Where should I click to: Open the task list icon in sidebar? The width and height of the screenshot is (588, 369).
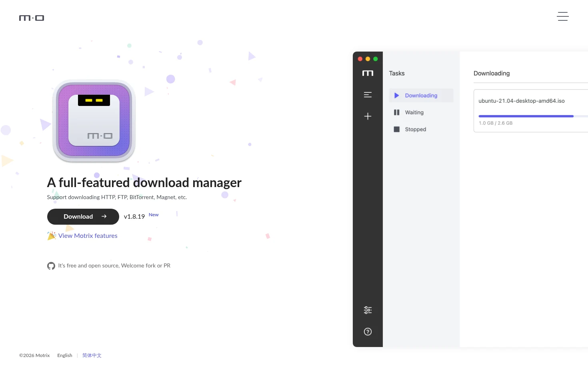[368, 95]
